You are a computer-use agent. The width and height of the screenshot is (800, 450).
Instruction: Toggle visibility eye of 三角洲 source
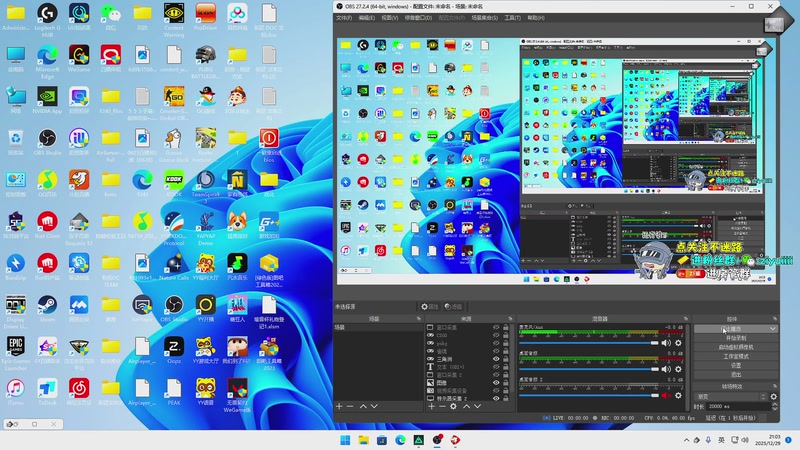pyautogui.click(x=496, y=359)
